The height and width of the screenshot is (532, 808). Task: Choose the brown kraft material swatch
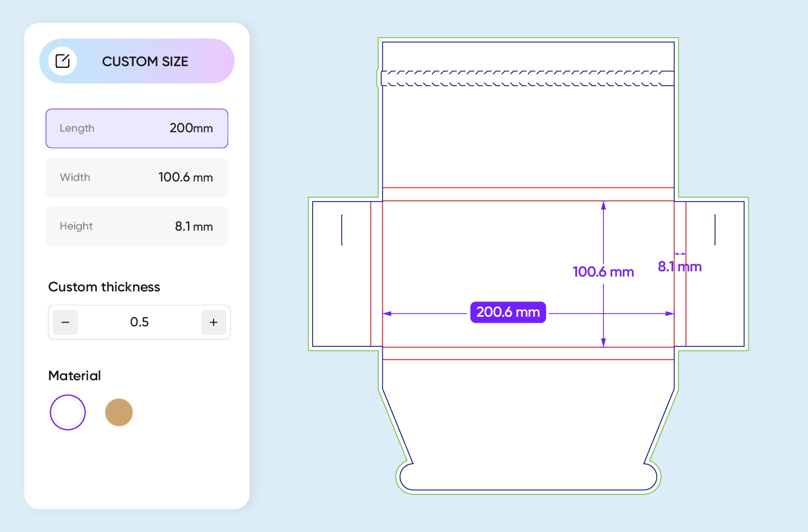coord(119,412)
